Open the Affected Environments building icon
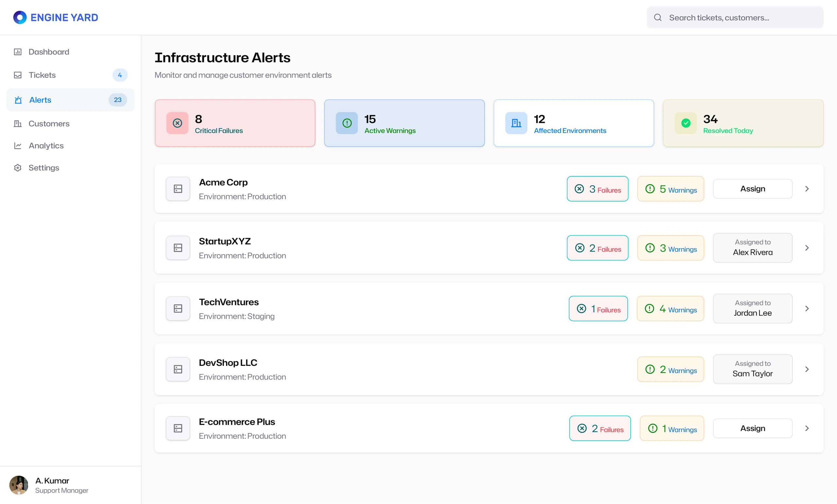This screenshot has width=837, height=504. click(516, 123)
